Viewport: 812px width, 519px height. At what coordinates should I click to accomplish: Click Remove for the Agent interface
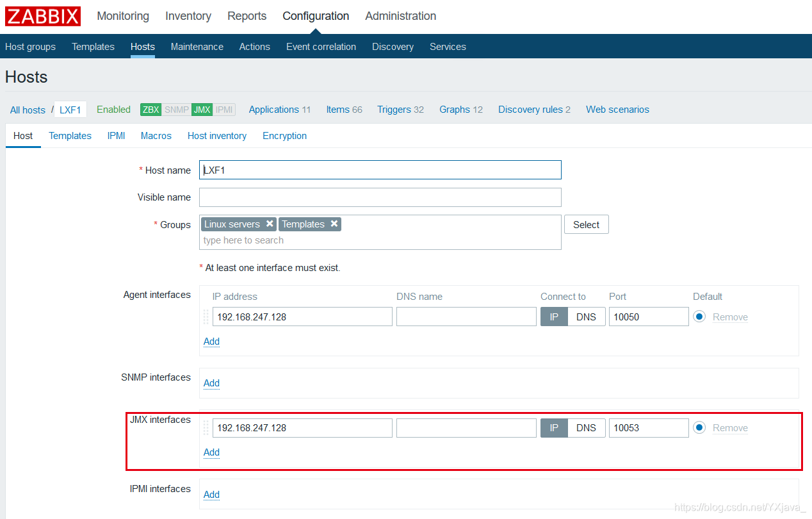click(730, 317)
